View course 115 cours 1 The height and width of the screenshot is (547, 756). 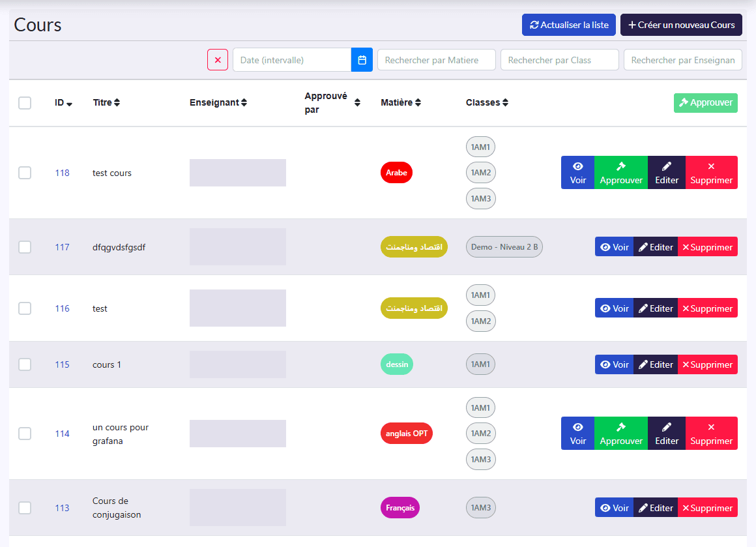point(614,364)
